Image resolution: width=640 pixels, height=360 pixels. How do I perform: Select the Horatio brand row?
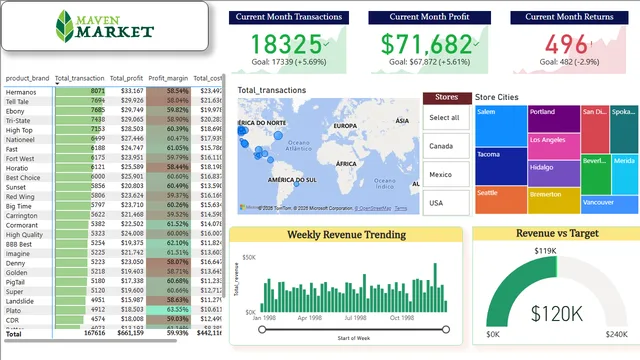click(x=113, y=168)
